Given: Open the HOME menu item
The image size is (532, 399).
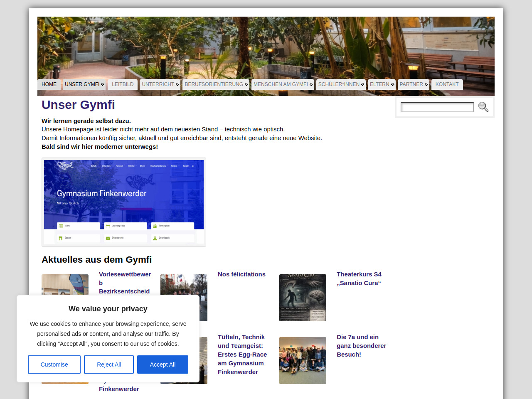Looking at the screenshot, I should point(49,84).
